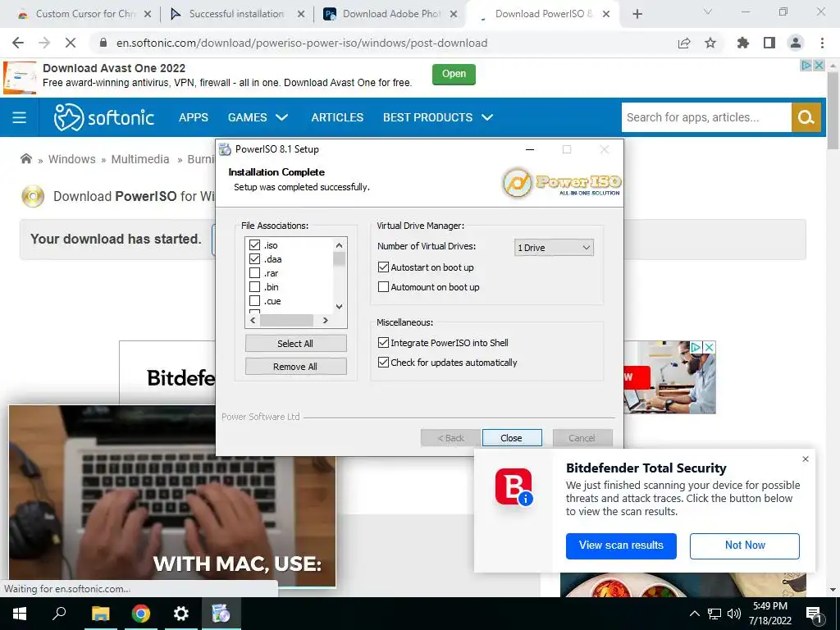Click the Chrome taskbar icon
The width and height of the screenshot is (840, 630).
point(141,614)
